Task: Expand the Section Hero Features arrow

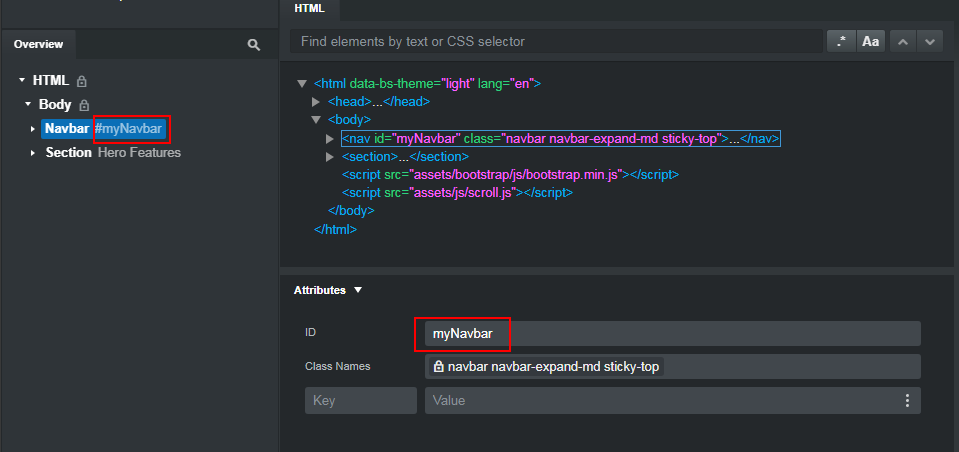Action: click(33, 153)
